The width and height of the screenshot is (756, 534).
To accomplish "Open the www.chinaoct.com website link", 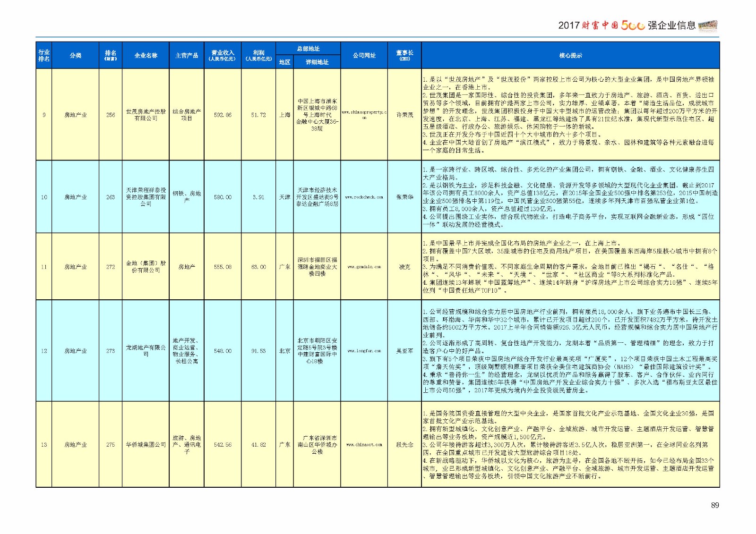I will 364,445.
